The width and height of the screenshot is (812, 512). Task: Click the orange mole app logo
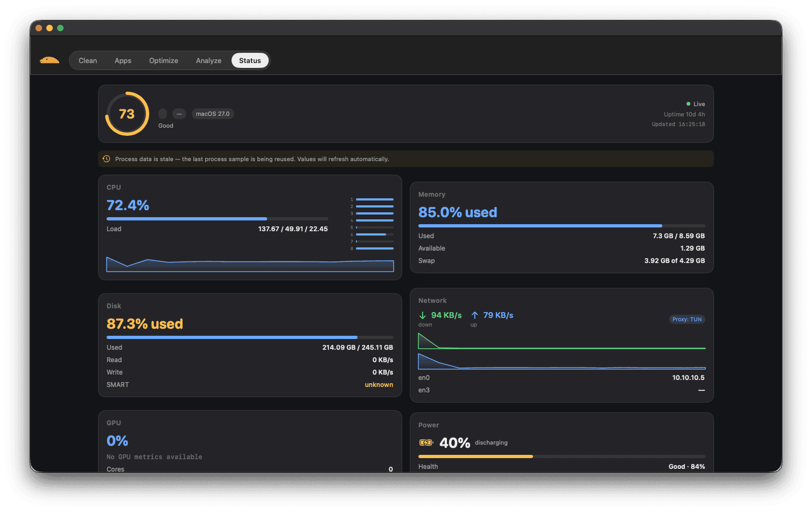click(50, 60)
